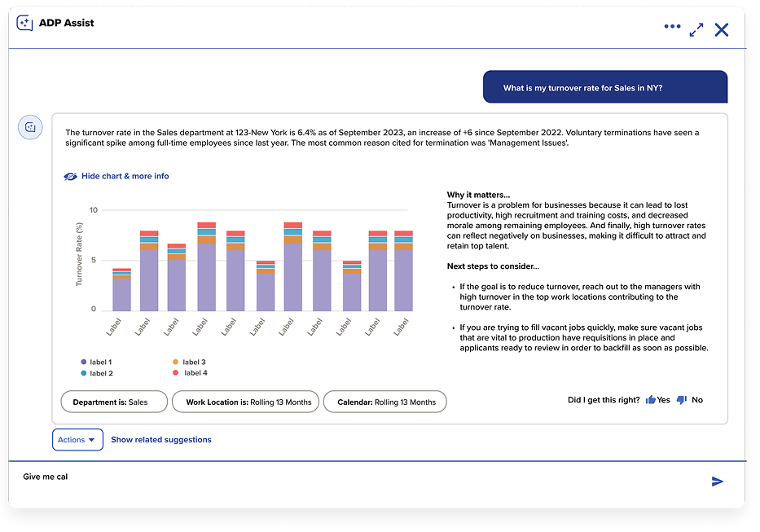Viewport: 760px width, 532px height.
Task: Click the last bar in the turnover chart
Action: point(403,271)
